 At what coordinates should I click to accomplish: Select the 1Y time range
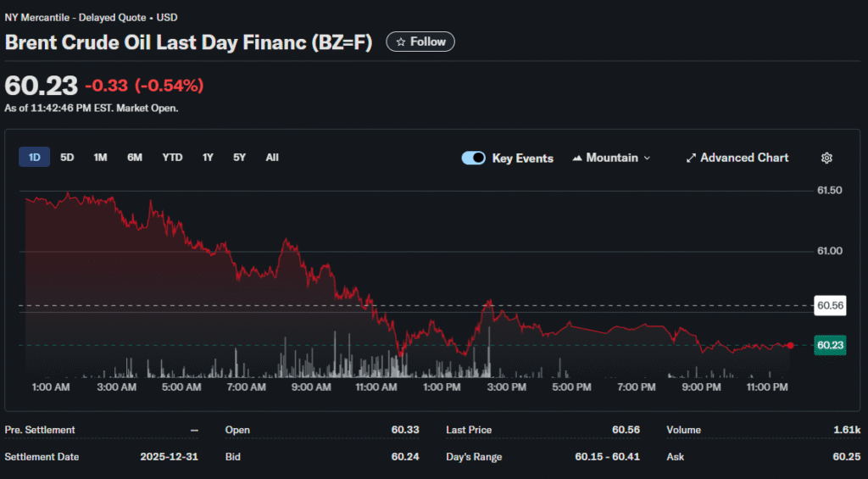coord(208,157)
